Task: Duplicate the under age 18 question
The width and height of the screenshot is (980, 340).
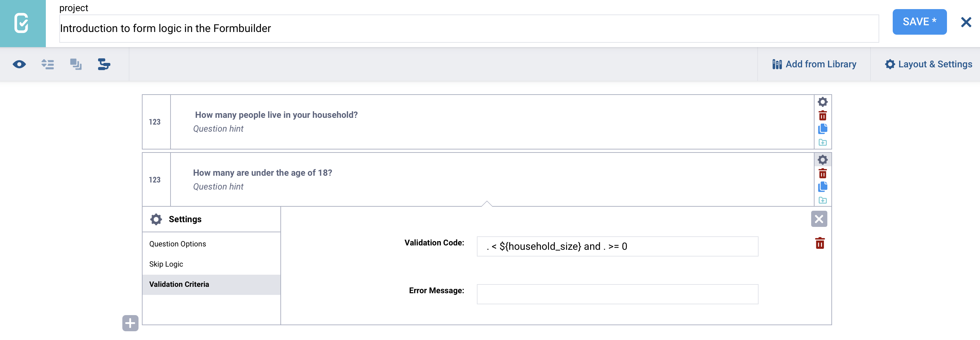Action: click(x=823, y=187)
